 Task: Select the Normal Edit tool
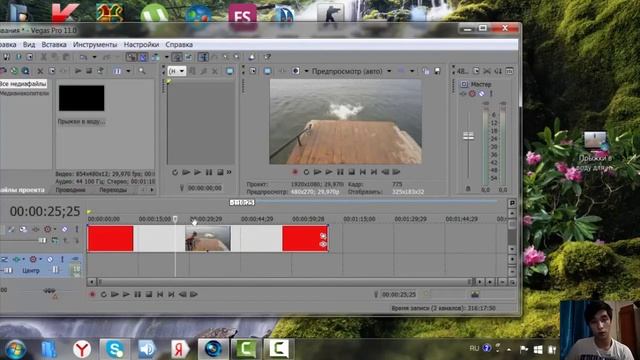(203, 57)
